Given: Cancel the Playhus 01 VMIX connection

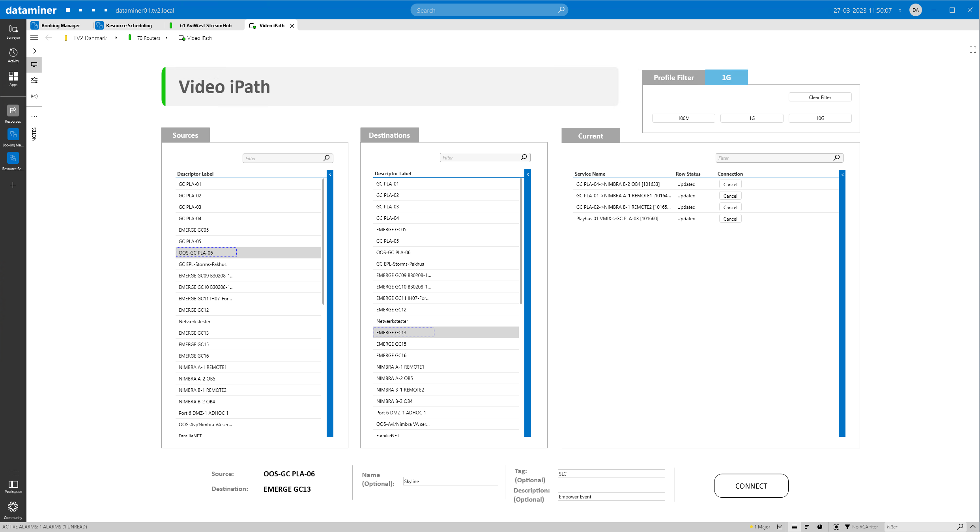Looking at the screenshot, I should click(x=730, y=219).
